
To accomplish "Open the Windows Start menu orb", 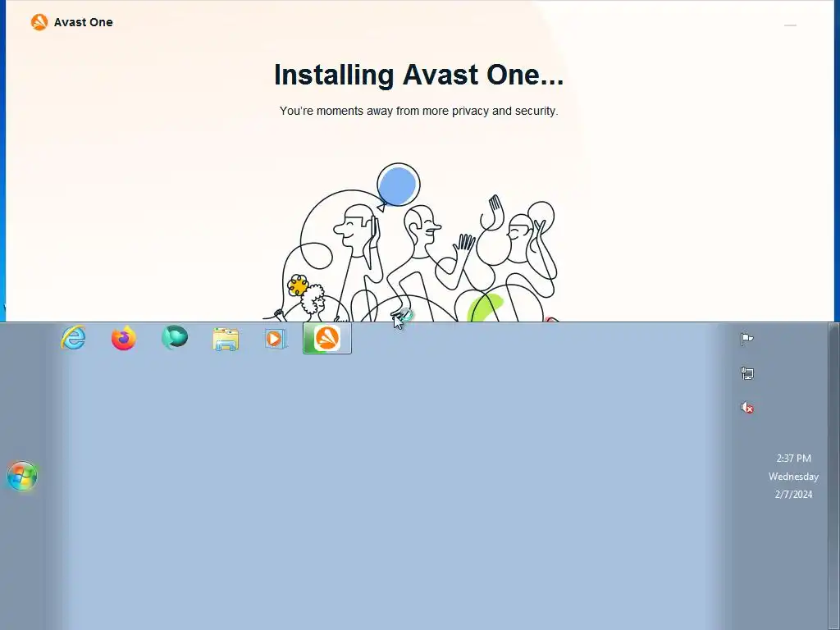I will 22,475.
